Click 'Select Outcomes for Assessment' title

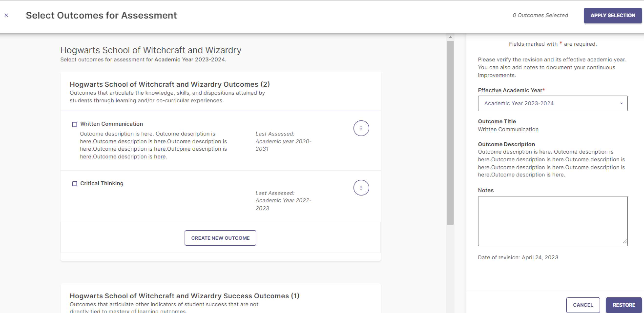101,15
